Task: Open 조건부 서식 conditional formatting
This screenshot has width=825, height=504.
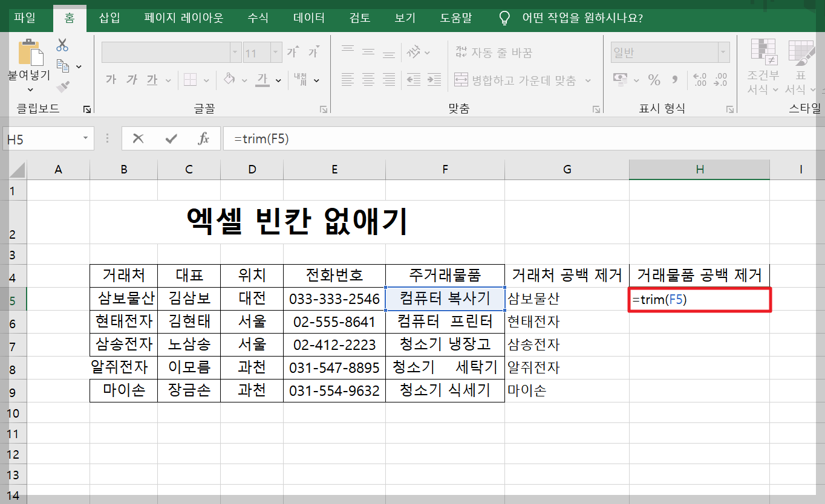Action: [763, 66]
